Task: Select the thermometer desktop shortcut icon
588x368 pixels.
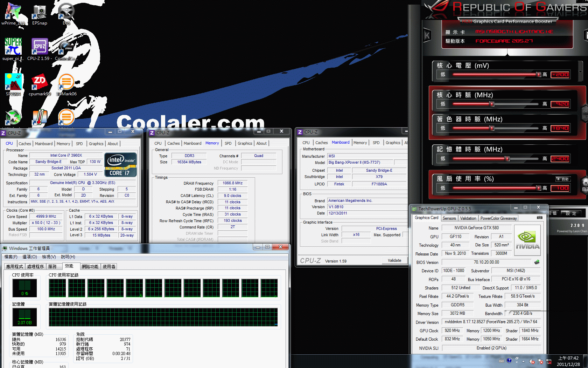Action: 40,117
